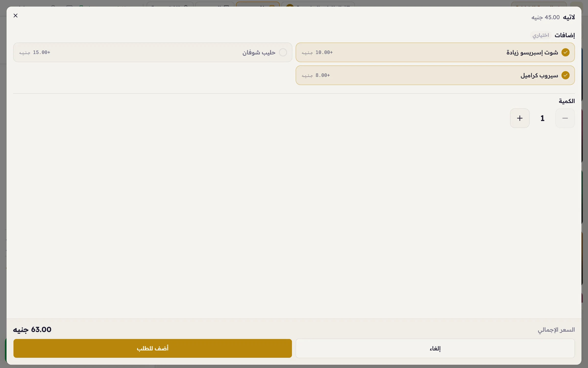Decrease quantity with the minus button

click(565, 118)
